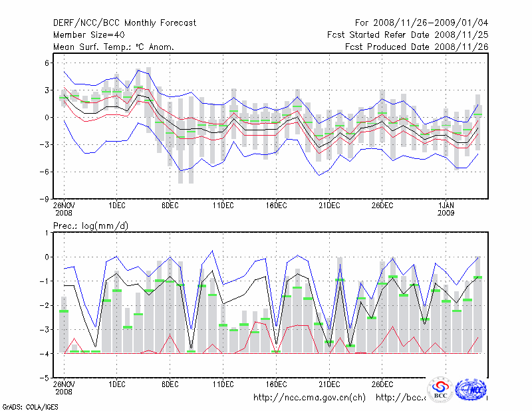
Task: Click 21DEC label under precipitation chart
Action: [329, 384]
